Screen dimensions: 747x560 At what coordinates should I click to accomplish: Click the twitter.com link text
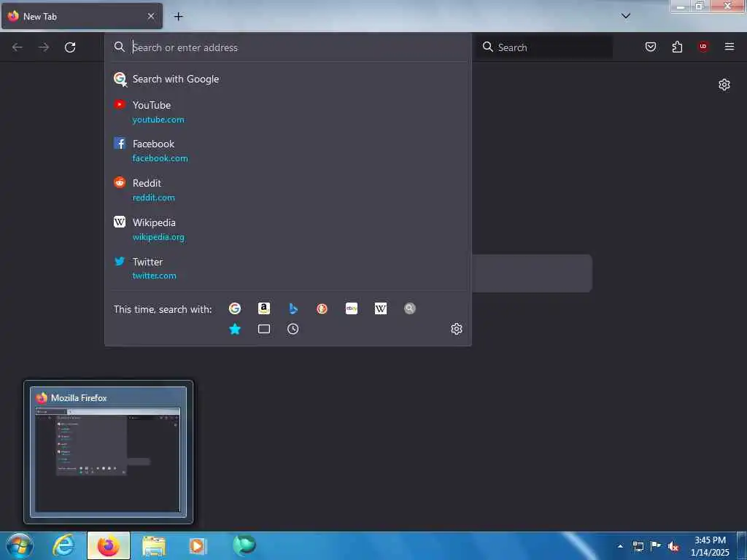155,276
